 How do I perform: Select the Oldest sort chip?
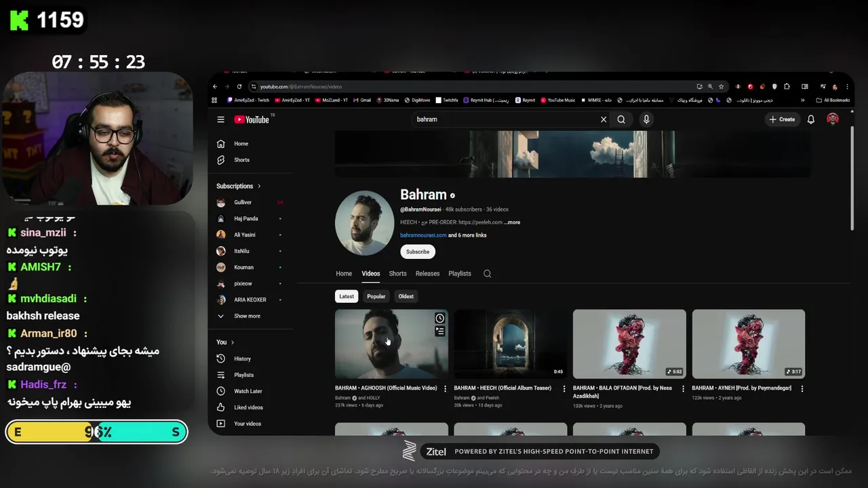pyautogui.click(x=406, y=296)
